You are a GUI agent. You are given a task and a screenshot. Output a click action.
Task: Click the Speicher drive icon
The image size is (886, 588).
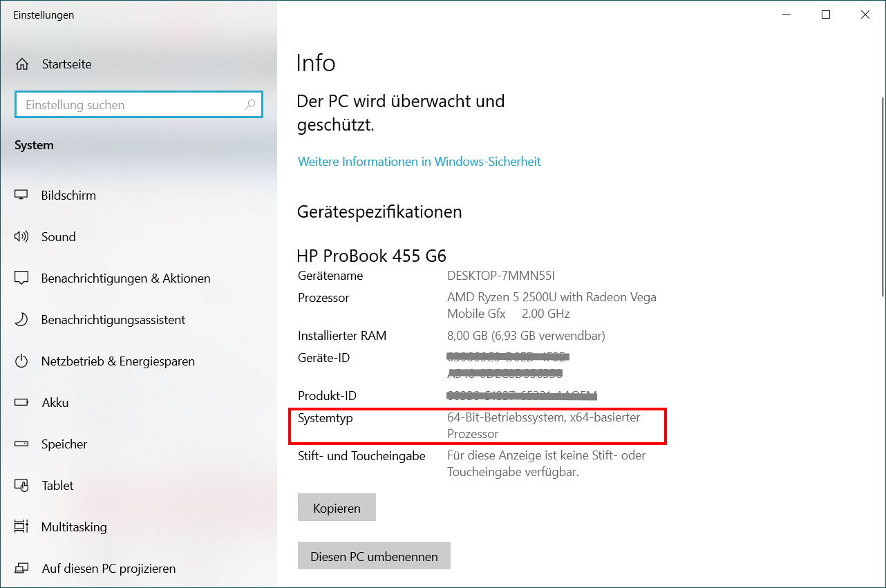tap(21, 444)
